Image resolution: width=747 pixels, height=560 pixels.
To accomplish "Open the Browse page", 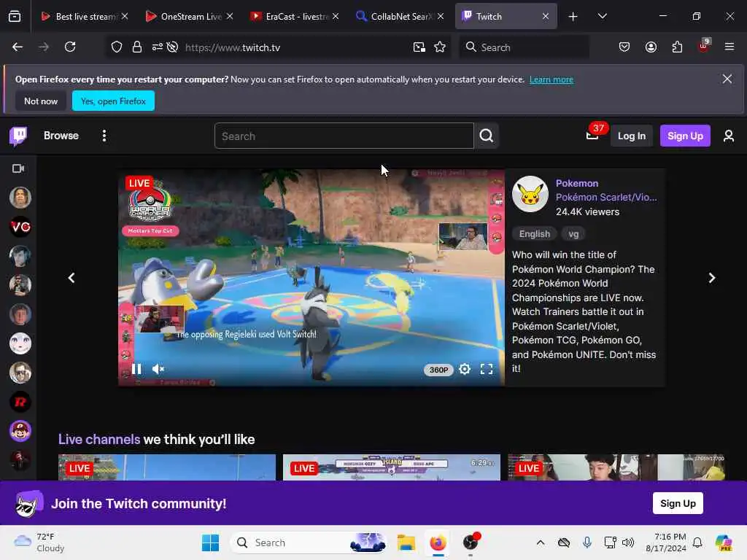I will (x=61, y=136).
